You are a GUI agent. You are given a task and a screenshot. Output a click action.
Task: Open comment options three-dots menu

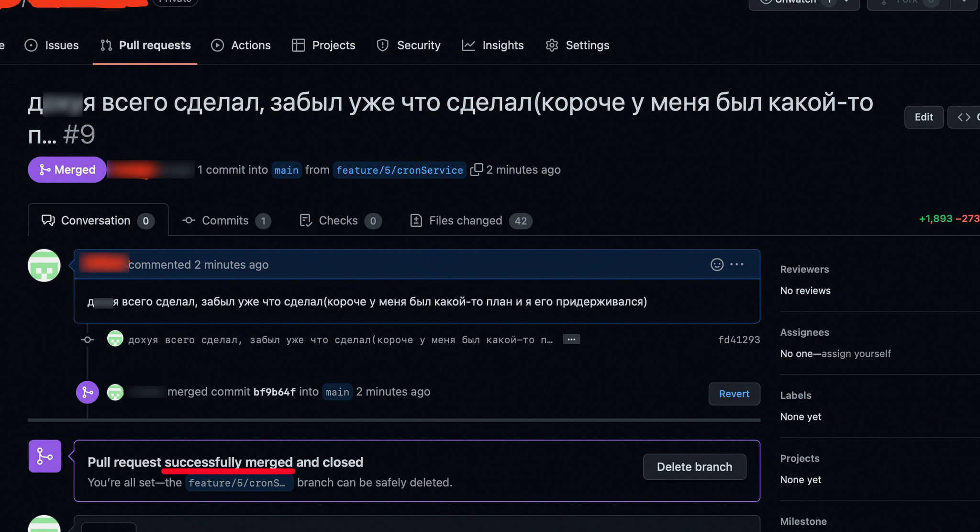click(737, 264)
